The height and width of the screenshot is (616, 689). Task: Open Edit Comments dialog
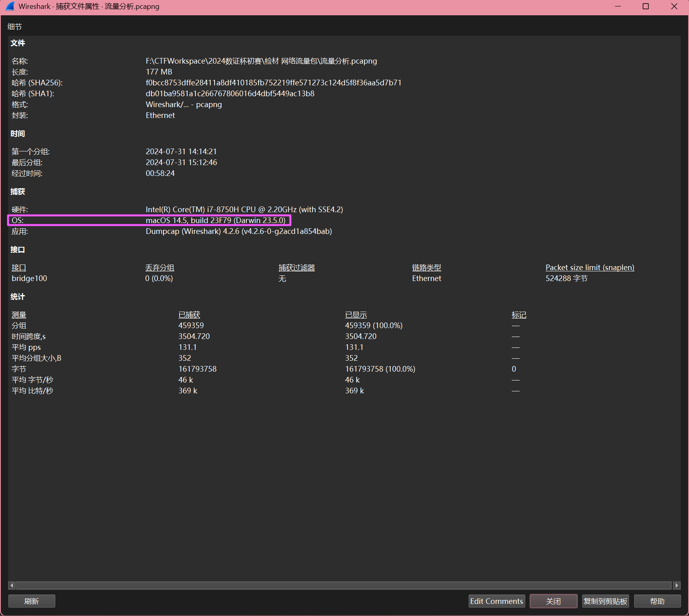tap(497, 601)
